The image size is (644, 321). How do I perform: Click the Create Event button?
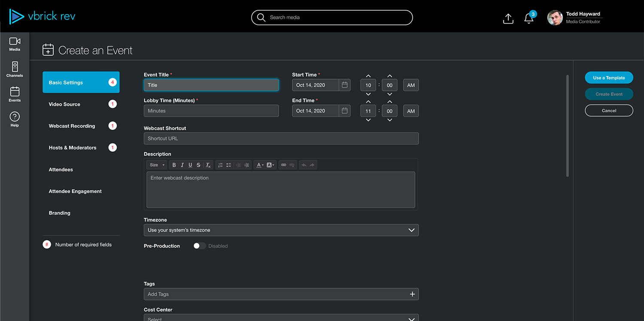click(x=609, y=94)
